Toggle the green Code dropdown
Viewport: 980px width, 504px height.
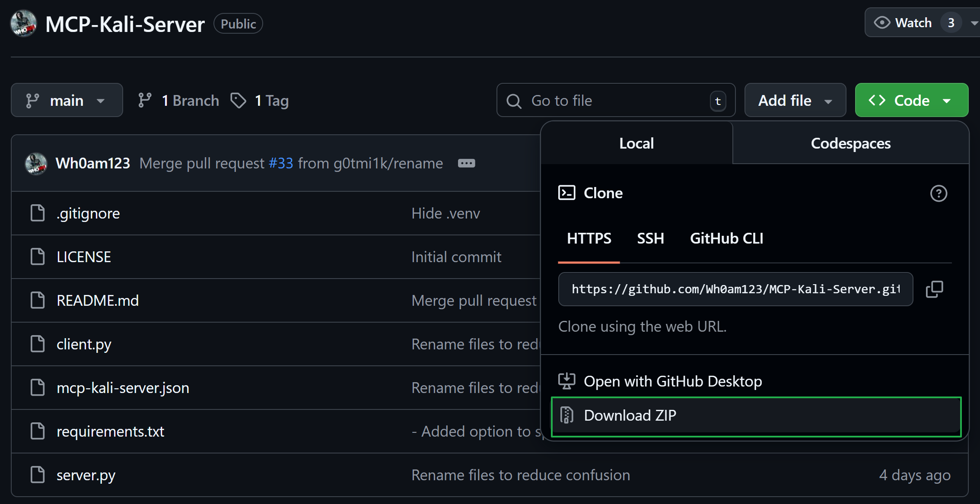[911, 100]
